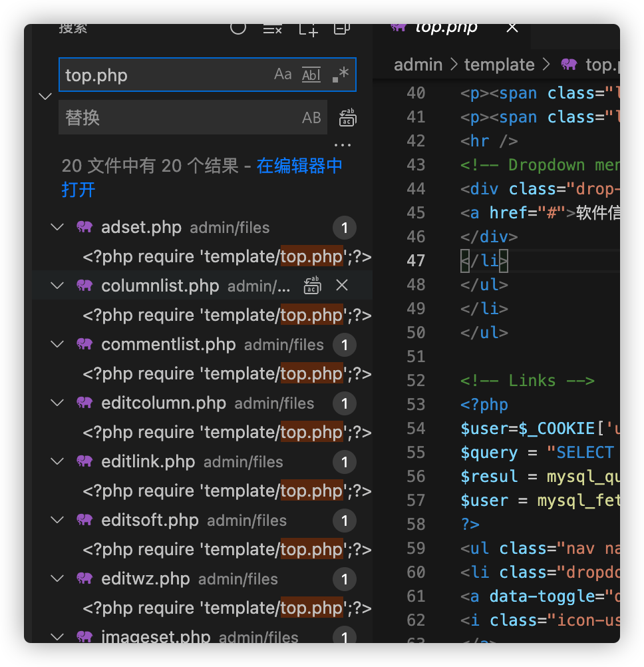Open a new search editor
644x667 pixels.
308,28
